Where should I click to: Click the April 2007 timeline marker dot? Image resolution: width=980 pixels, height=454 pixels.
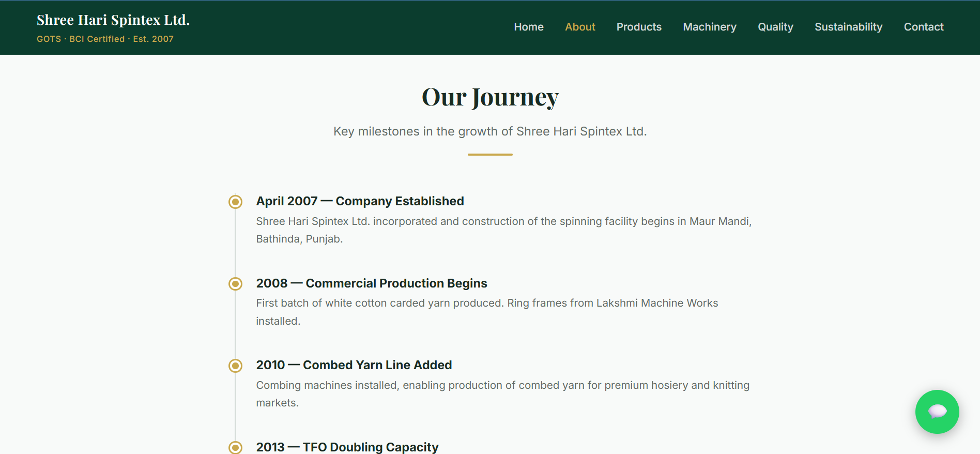(x=235, y=202)
